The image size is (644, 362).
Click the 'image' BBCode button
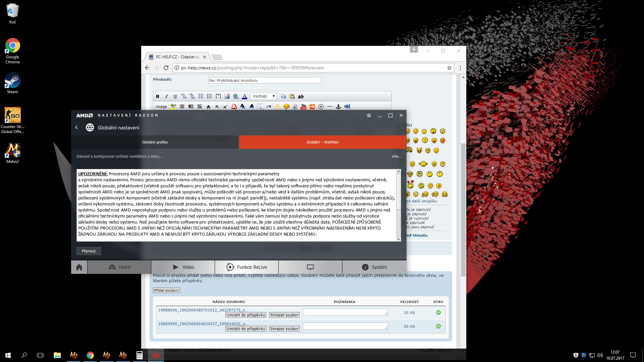[x=161, y=107]
